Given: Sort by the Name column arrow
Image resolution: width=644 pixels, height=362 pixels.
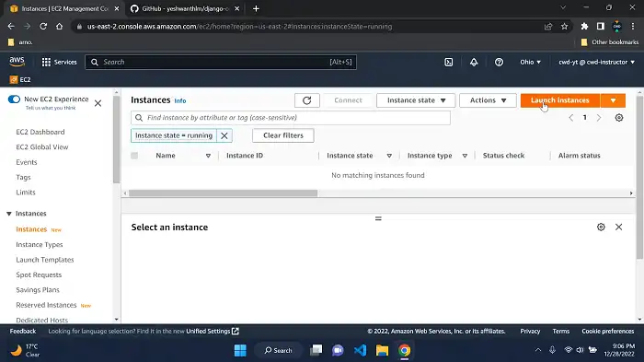Looking at the screenshot, I should pyautogui.click(x=208, y=156).
